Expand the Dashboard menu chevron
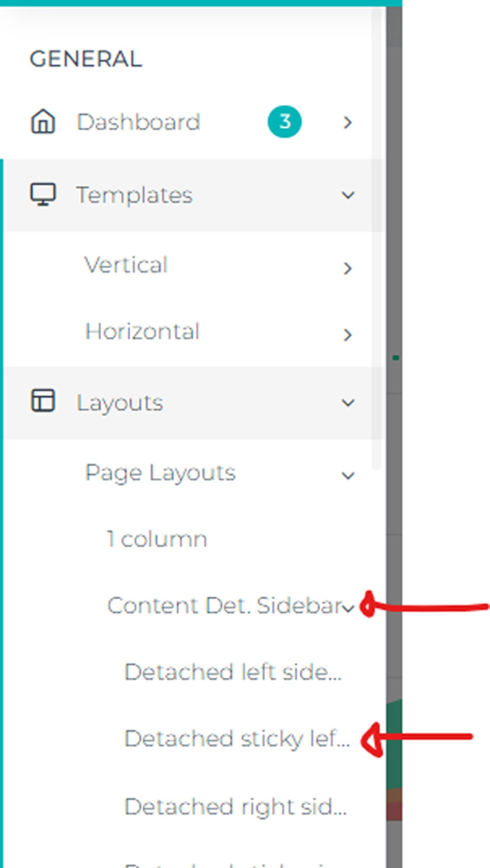 (x=347, y=122)
